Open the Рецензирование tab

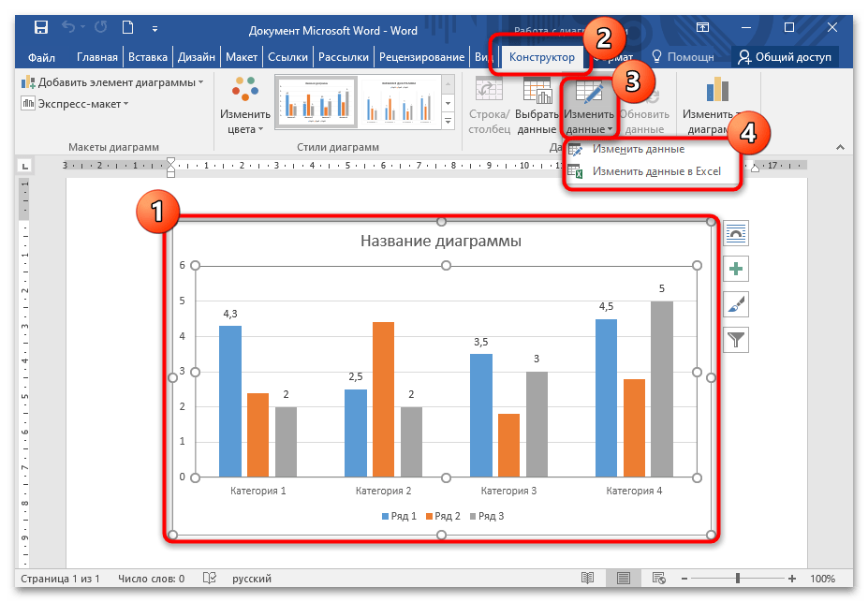coord(421,57)
